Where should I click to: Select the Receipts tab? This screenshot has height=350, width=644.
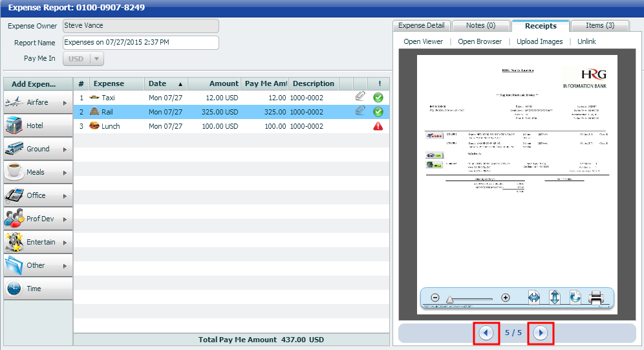(541, 26)
